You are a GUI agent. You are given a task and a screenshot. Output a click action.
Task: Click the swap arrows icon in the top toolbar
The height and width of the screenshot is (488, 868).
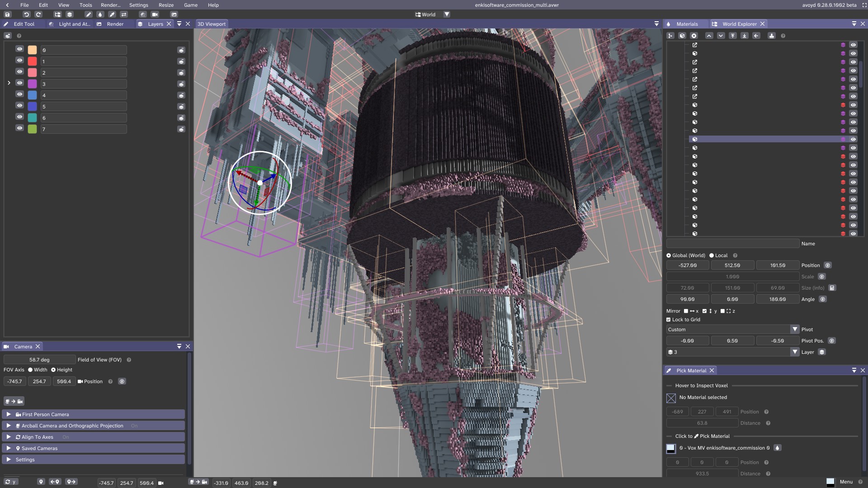point(124,14)
